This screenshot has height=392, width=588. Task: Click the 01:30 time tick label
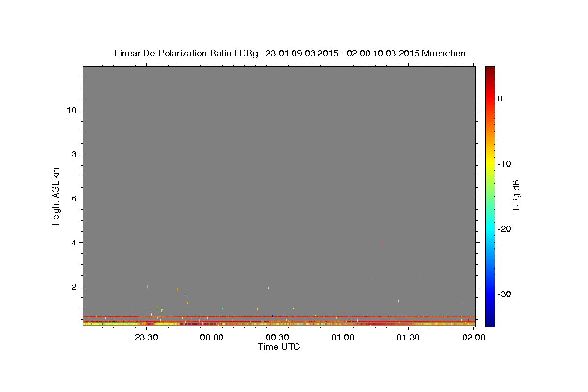click(408, 337)
